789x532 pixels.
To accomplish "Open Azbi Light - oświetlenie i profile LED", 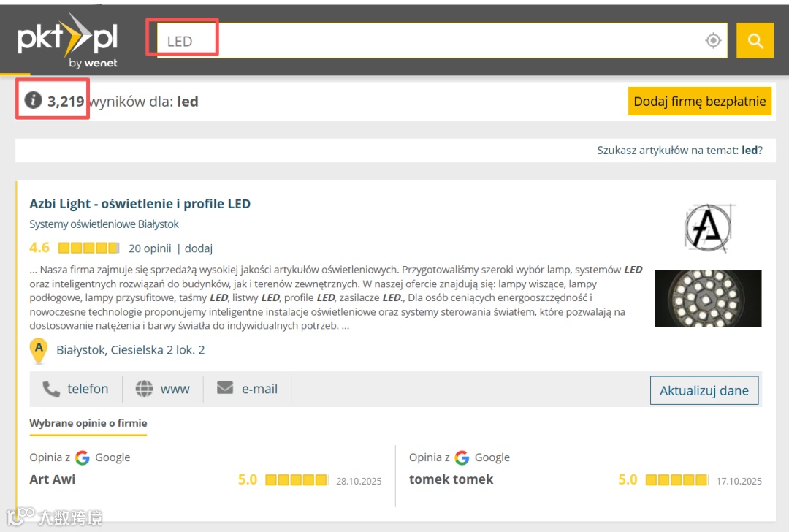I will 140,204.
